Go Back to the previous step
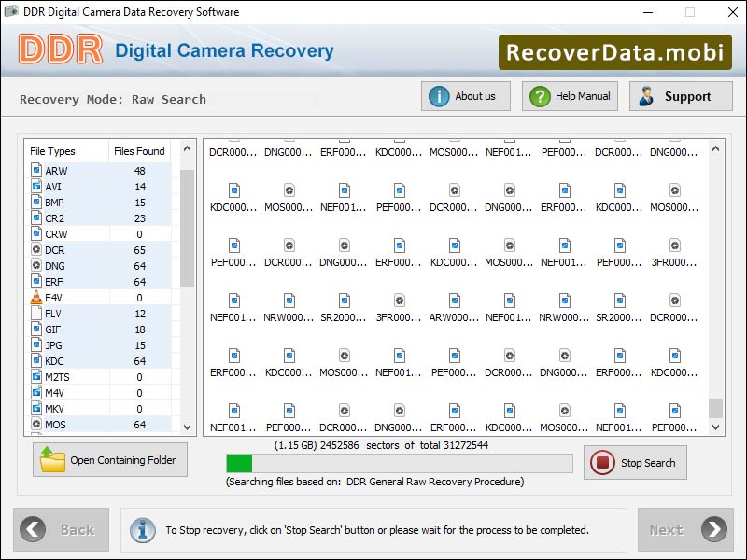Image resolution: width=747 pixels, height=560 pixels. coord(61,529)
